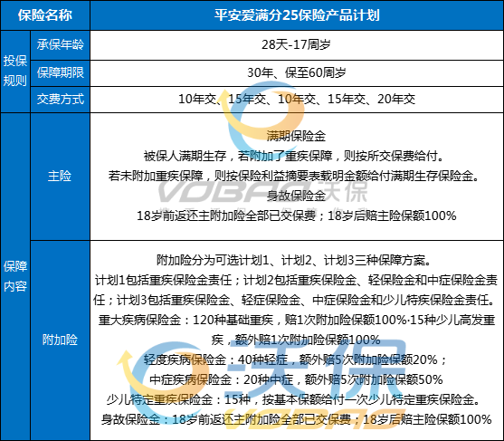Click the 附加险 label cell

click(60, 340)
